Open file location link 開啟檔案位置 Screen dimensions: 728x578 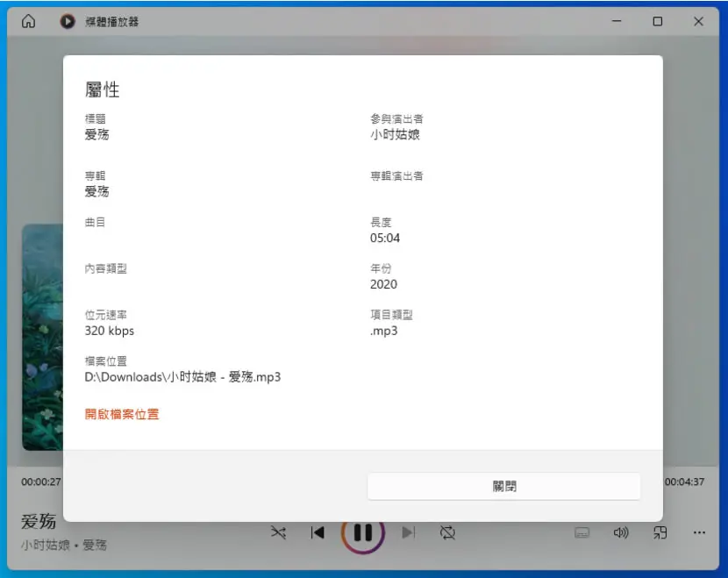coord(122,414)
